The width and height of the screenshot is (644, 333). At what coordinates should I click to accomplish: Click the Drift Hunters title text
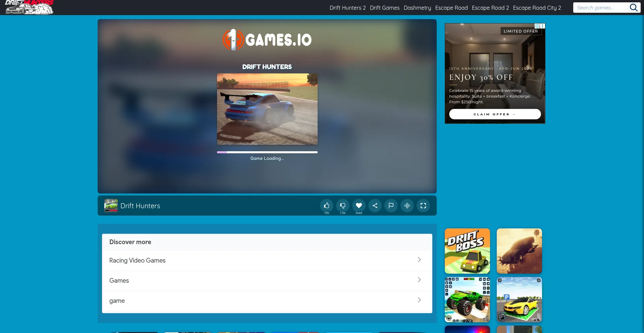(x=140, y=206)
